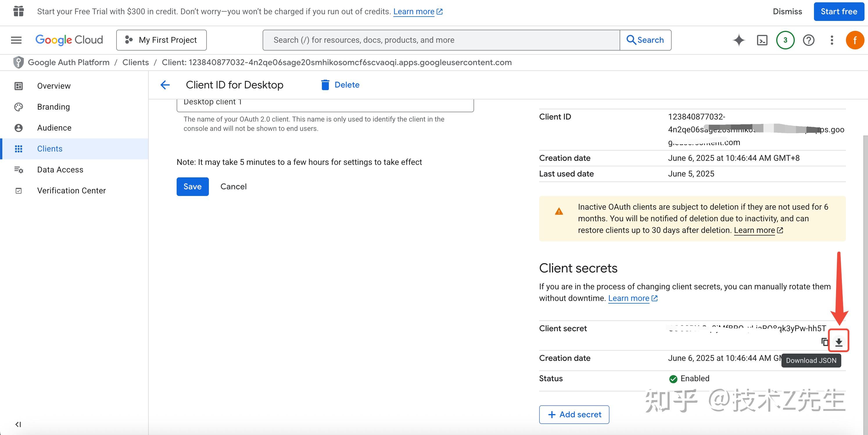
Task: Click the Clients breadcrumb link
Action: [135, 63]
